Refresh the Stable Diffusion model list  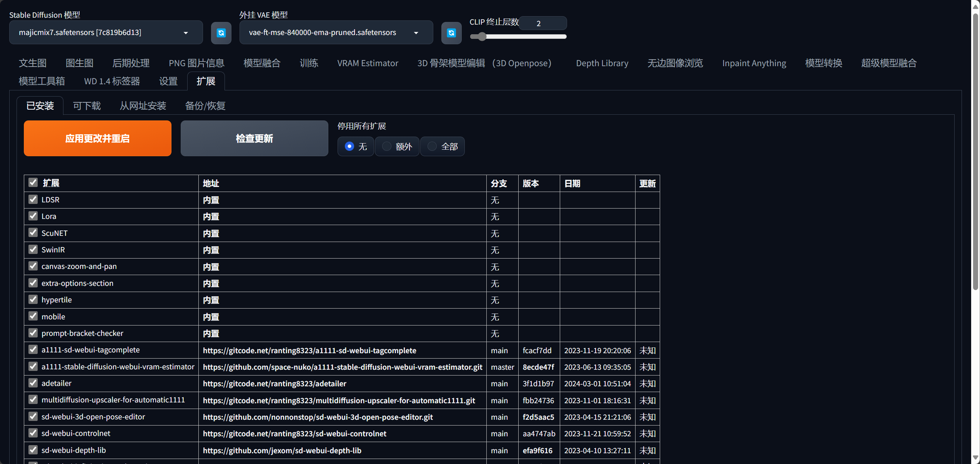coord(221,33)
